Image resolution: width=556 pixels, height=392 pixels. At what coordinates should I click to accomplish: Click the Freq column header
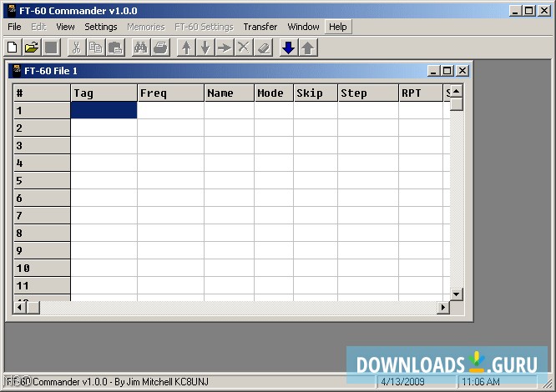170,93
